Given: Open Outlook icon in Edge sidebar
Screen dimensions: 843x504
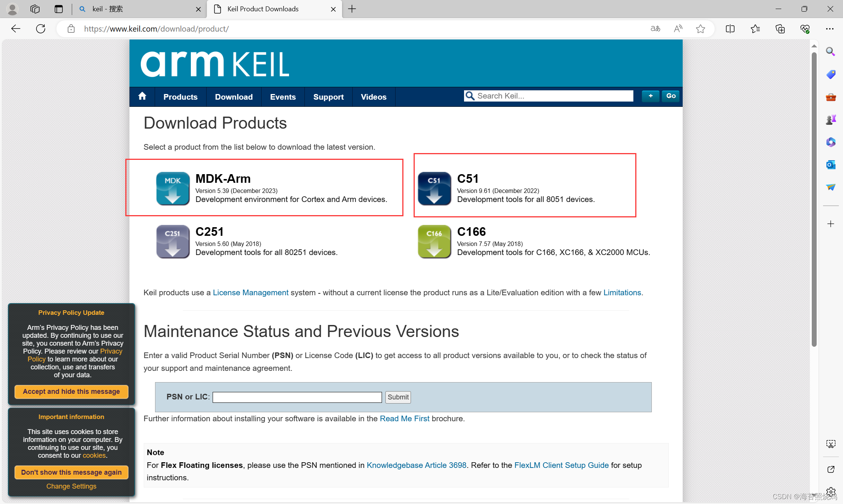Looking at the screenshot, I should point(831,165).
